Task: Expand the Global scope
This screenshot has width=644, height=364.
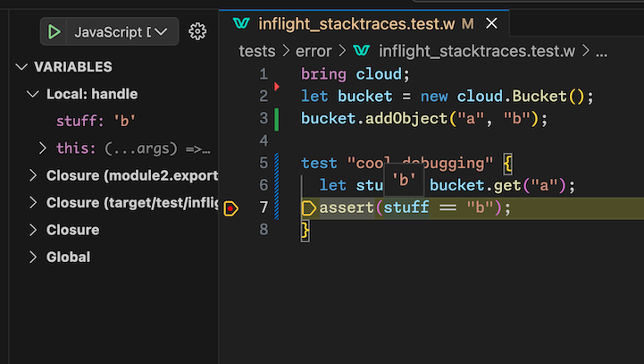Action: [x=34, y=257]
